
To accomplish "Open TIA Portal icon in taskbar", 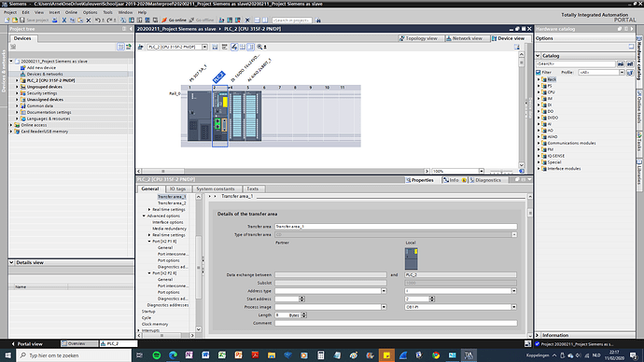I will (469, 355).
